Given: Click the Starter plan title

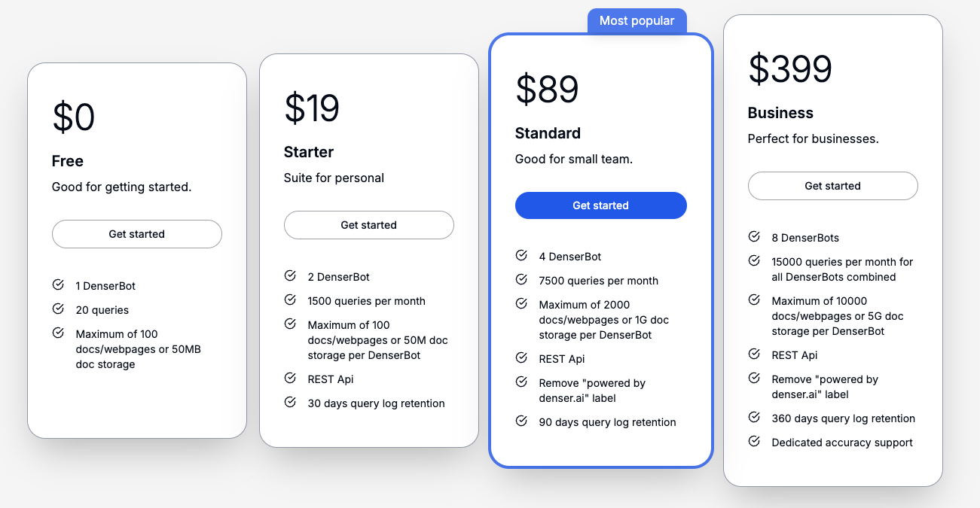Looking at the screenshot, I should 309,152.
